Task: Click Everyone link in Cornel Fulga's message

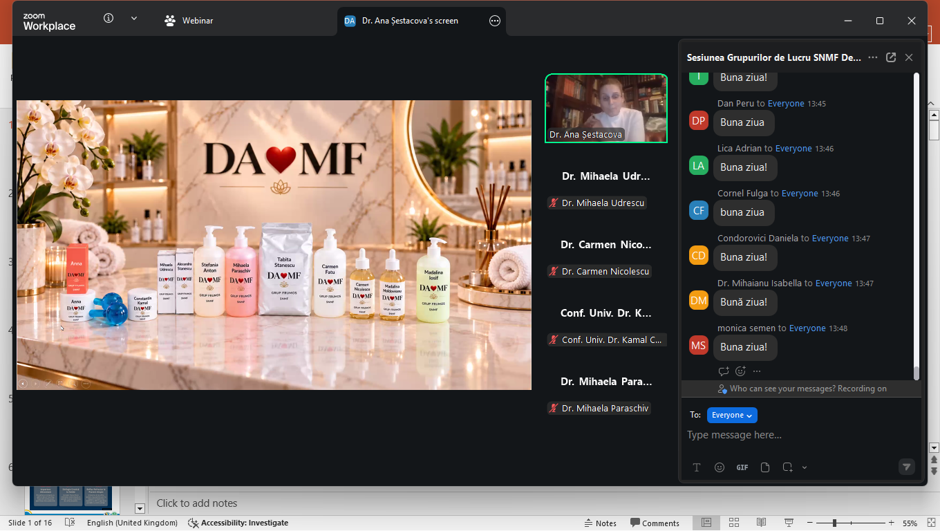Action: click(x=800, y=194)
